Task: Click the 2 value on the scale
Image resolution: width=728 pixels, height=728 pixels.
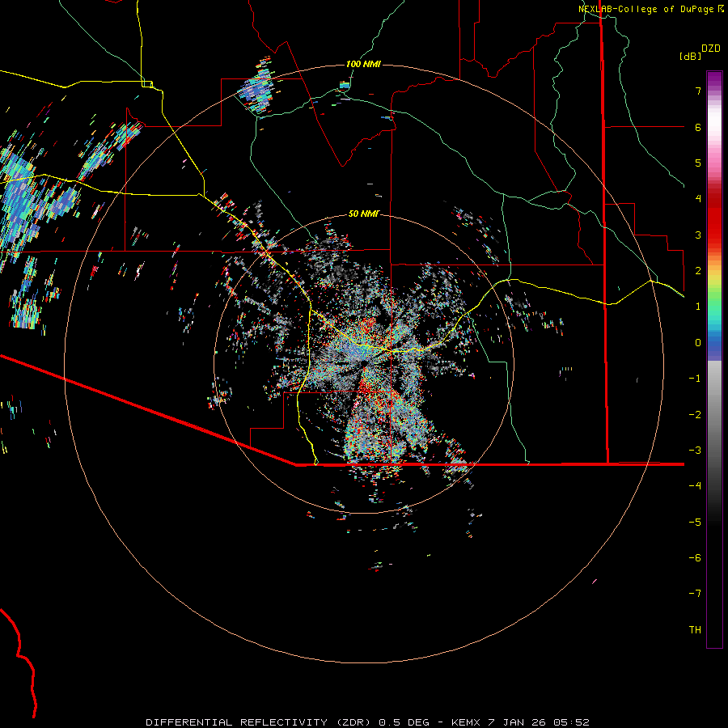Action: tap(698, 271)
